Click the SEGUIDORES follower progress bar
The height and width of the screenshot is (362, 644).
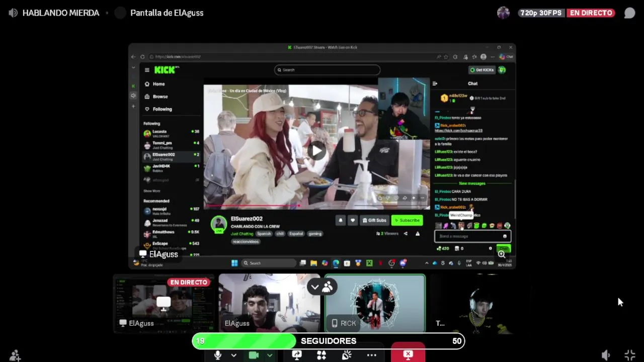point(328,341)
